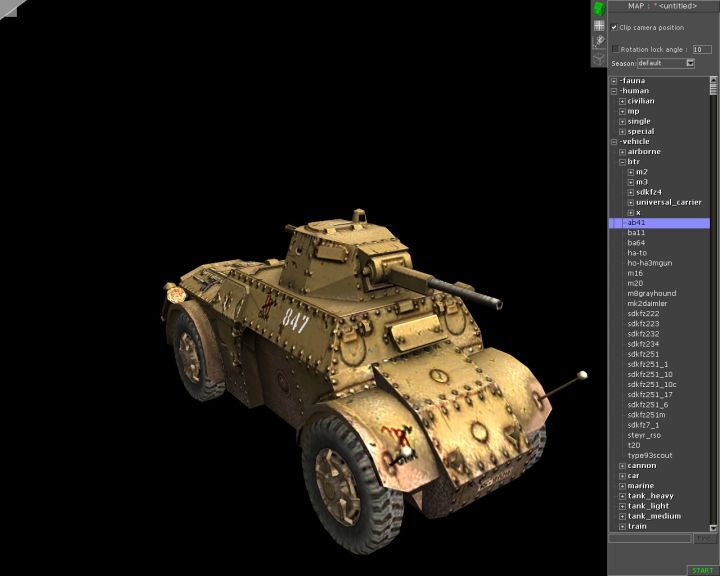Viewport: 720px width, 576px height.
Task: Collapse the human tree node
Action: (x=614, y=91)
